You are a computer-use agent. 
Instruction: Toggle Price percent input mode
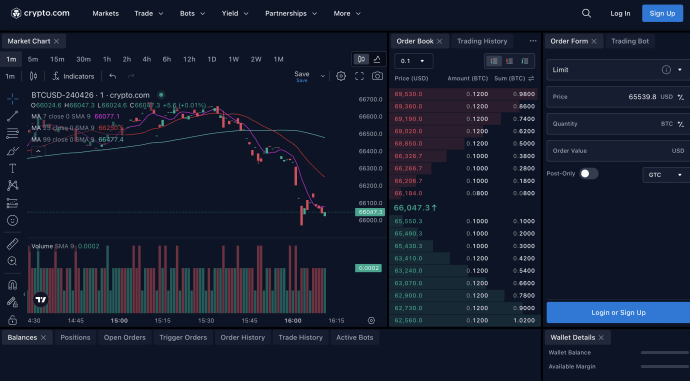click(x=681, y=97)
